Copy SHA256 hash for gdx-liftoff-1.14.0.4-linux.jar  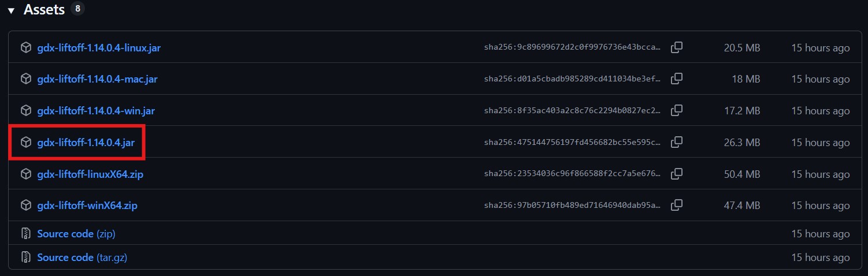tap(677, 47)
